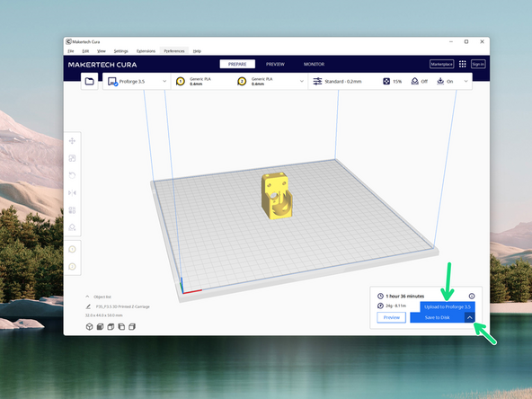Select the Move tool
Screen dimensions: 532x399
point(72,141)
